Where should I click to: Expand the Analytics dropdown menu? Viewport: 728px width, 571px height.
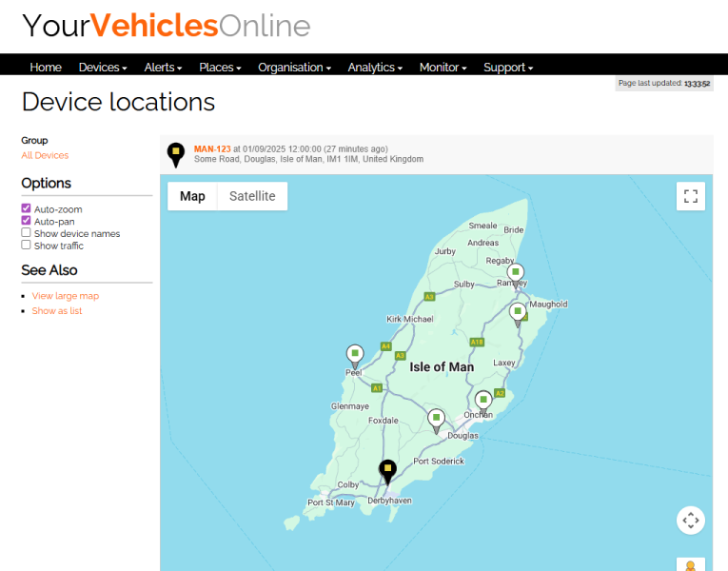coord(375,68)
